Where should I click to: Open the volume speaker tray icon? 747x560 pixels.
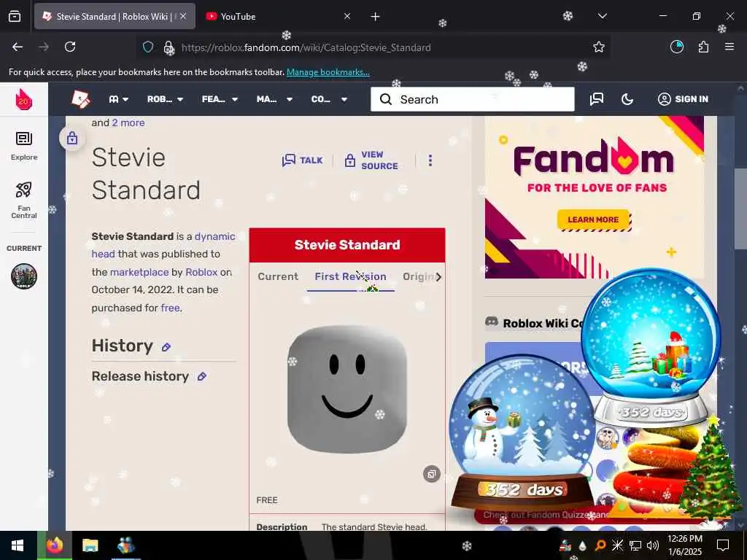tap(653, 545)
